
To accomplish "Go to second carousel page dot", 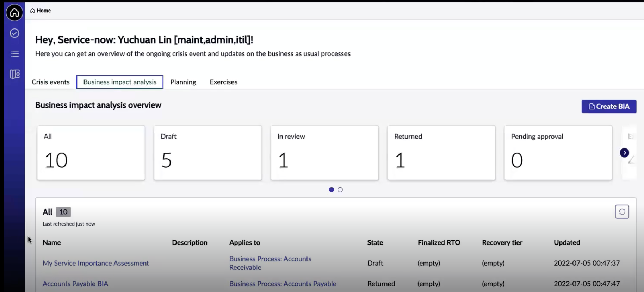I will coord(340,190).
